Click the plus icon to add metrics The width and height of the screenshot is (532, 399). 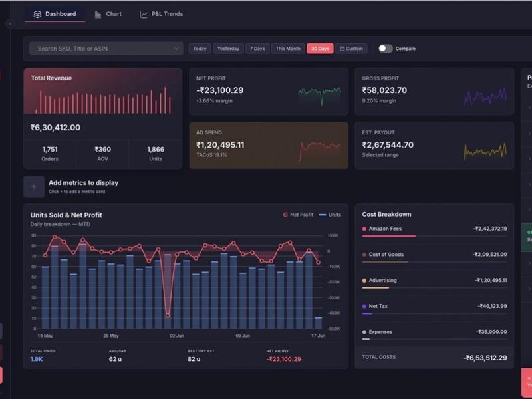point(34,186)
